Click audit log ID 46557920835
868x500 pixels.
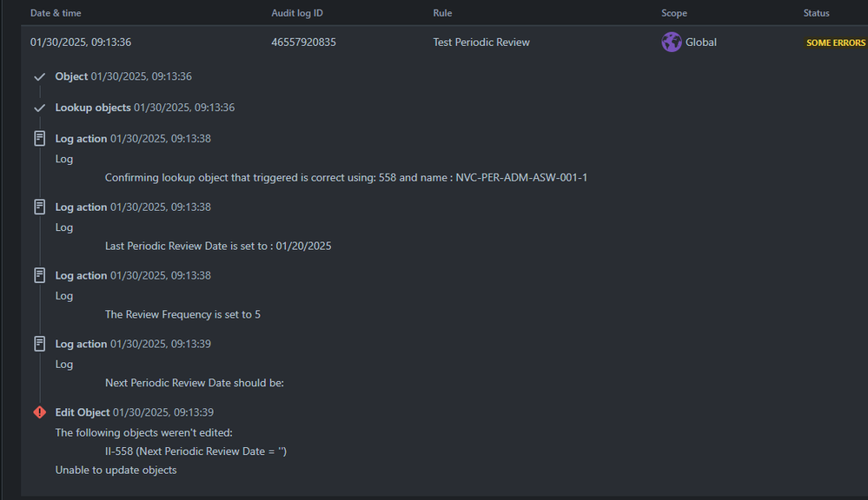pos(303,42)
